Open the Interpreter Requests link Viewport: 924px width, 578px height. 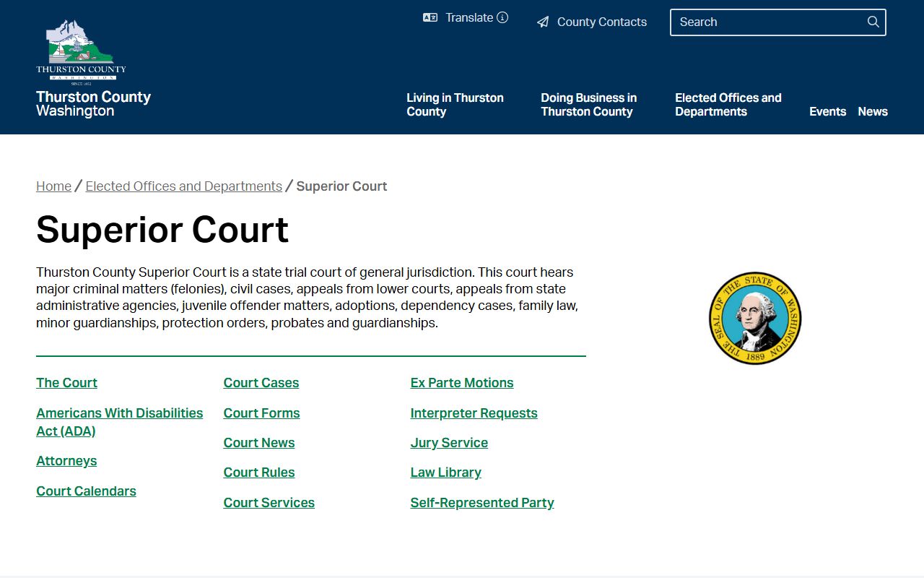click(x=474, y=413)
